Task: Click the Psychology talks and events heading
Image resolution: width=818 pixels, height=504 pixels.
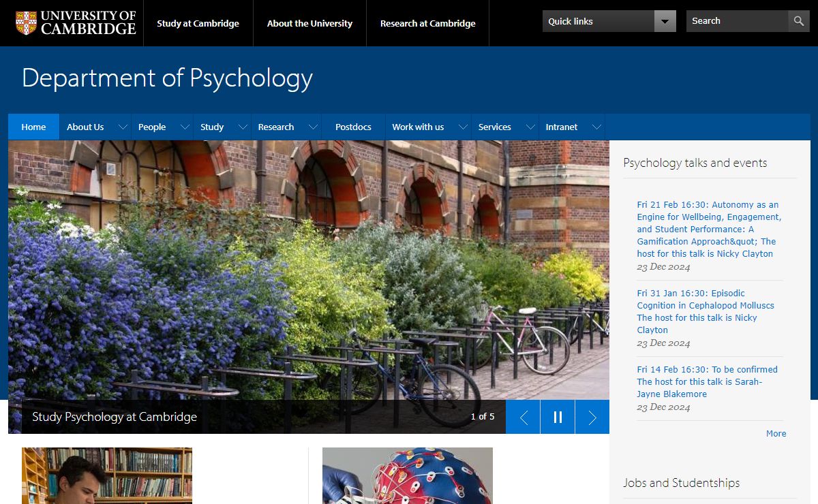Action: click(x=695, y=163)
